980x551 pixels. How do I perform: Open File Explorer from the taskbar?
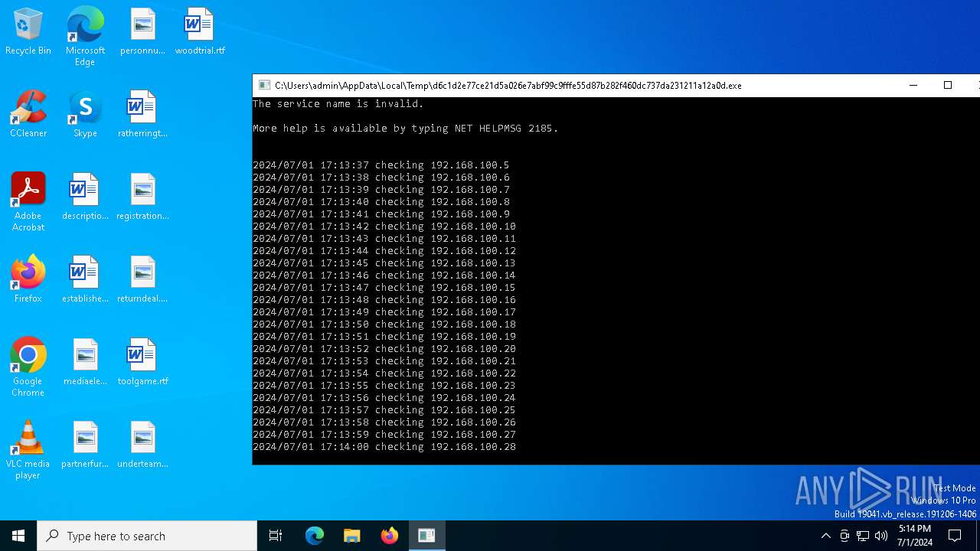pos(352,536)
